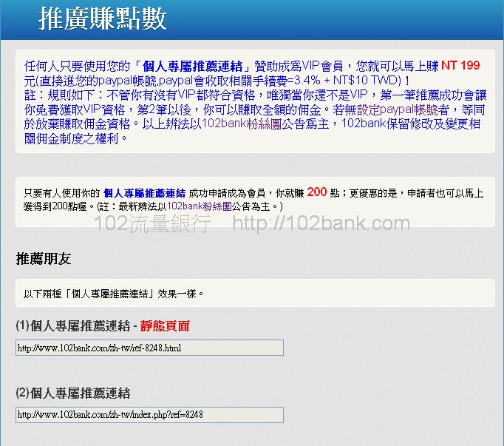Click the red NT 199 amount
This screenshot has height=446, width=504.
[x=460, y=65]
